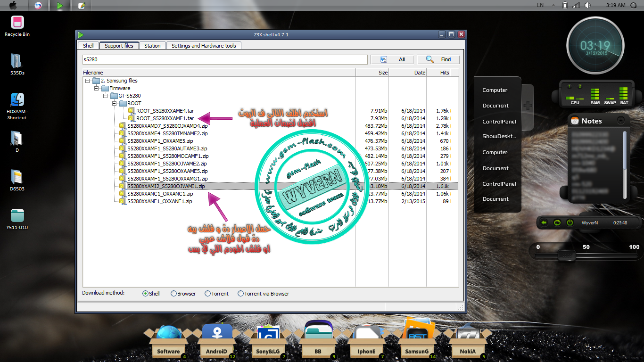This screenshot has height=362, width=644.
Task: Click the analog clock widget showing 03:19
Action: pyautogui.click(x=595, y=46)
